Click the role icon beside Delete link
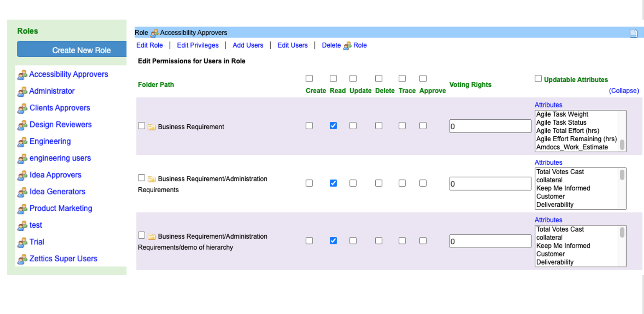Image resolution: width=644 pixels, height=314 pixels. tap(347, 46)
